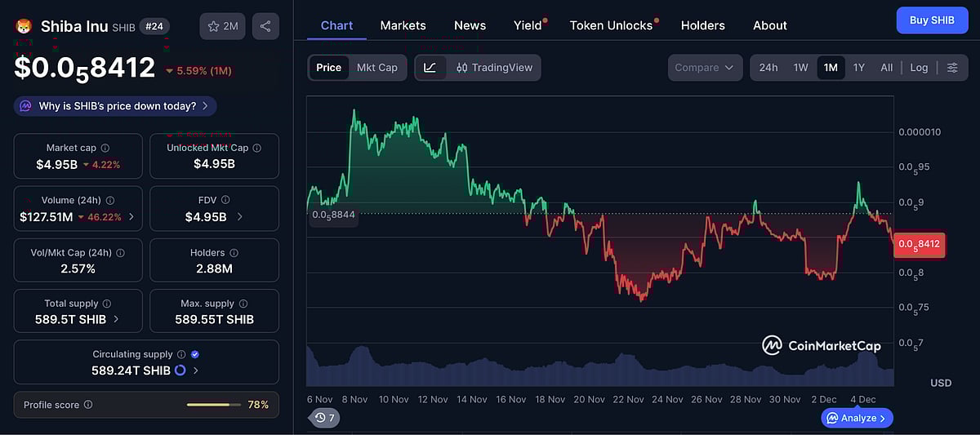Click Volume (24h) info icon
The width and height of the screenshot is (980, 435).
(x=110, y=200)
